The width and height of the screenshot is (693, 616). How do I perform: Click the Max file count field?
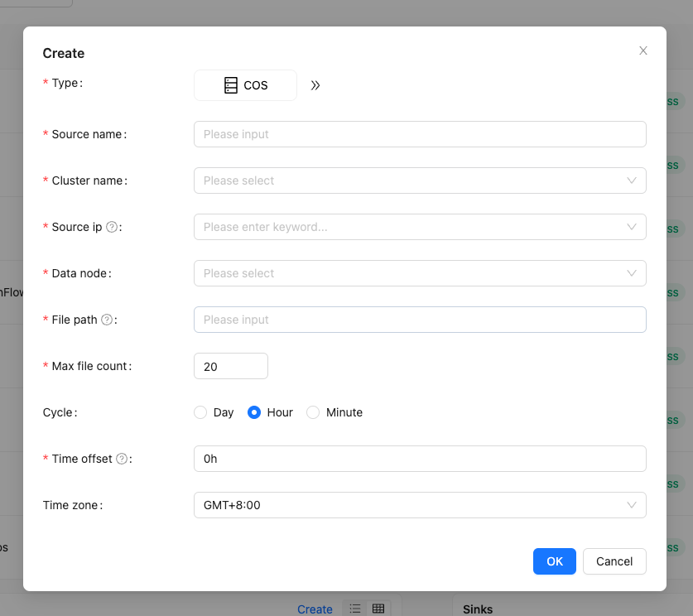(x=230, y=366)
